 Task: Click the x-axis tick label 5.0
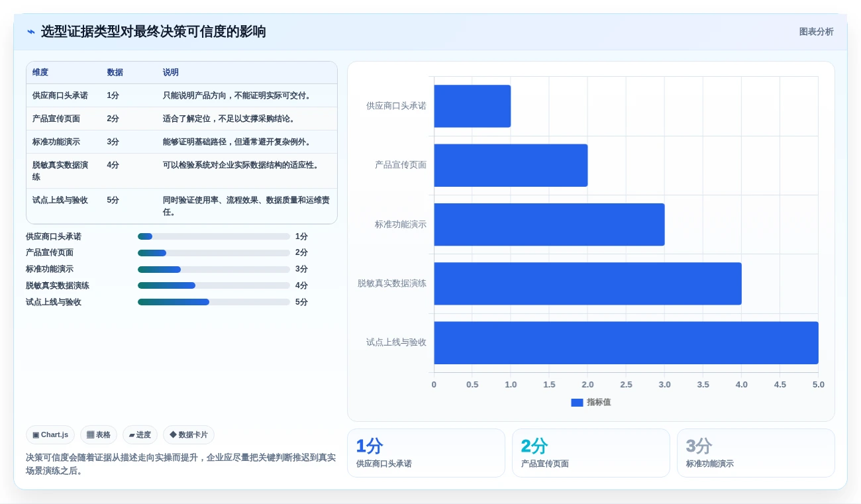pos(819,385)
